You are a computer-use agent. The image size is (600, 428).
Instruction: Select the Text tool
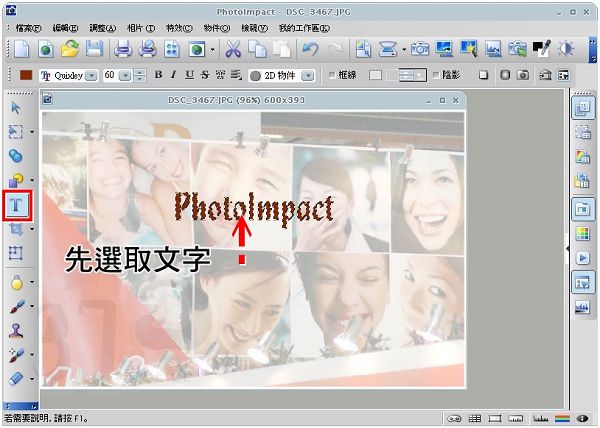[x=16, y=206]
